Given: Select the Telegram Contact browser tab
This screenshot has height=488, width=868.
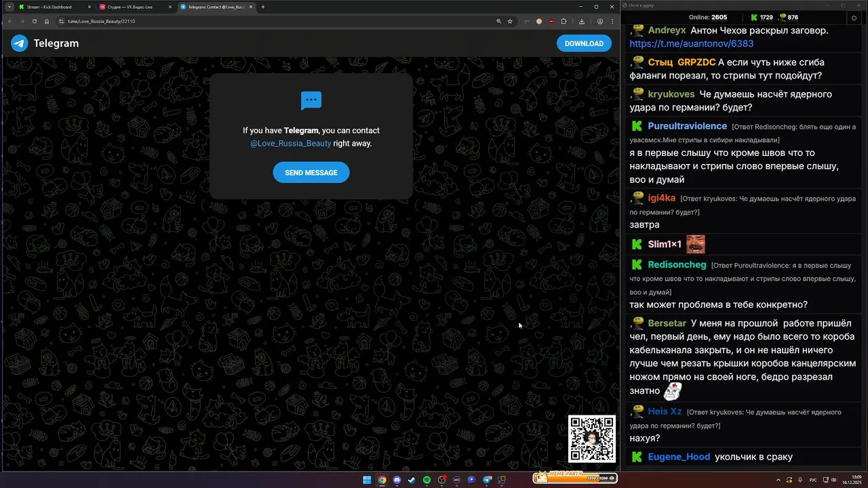Looking at the screenshot, I should coord(216,7).
